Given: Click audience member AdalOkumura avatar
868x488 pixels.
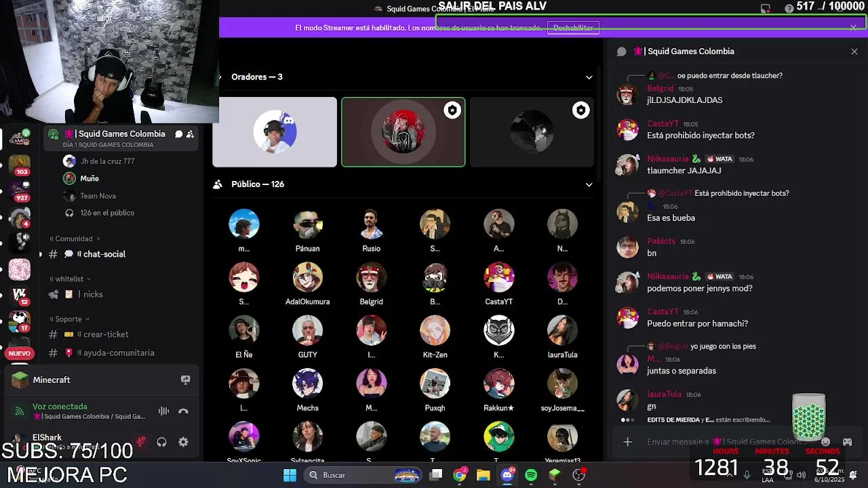Looking at the screenshot, I should point(307,277).
